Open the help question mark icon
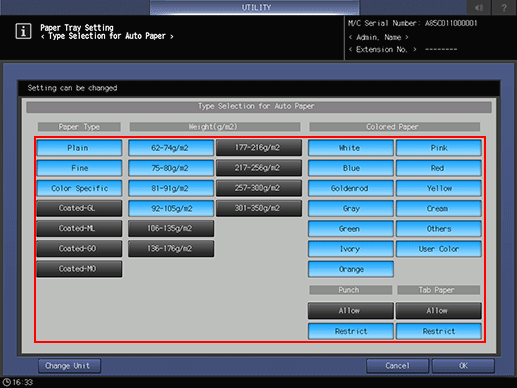The image size is (517, 388). point(504,7)
